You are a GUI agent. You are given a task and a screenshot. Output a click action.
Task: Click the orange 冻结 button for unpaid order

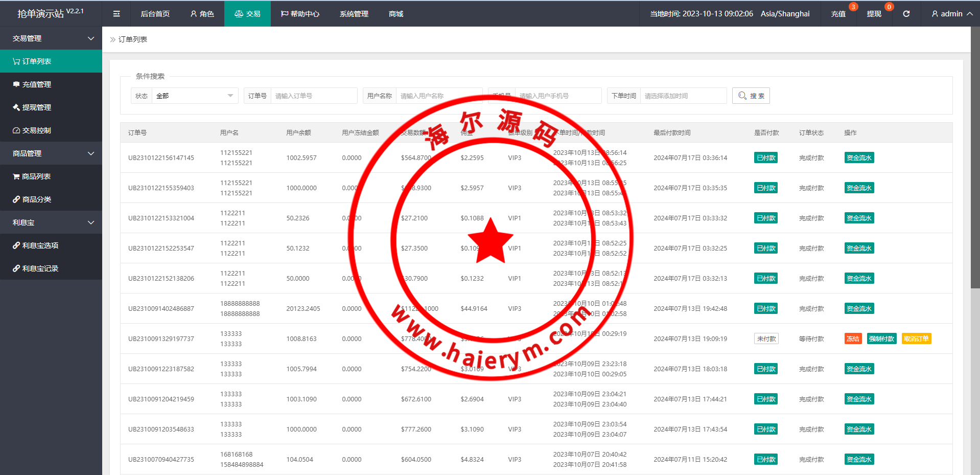click(x=853, y=338)
